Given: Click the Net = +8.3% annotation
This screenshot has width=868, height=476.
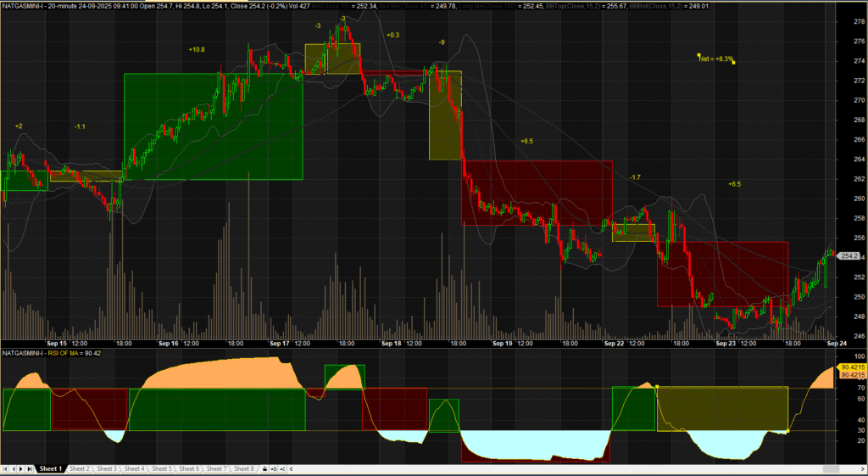Looking at the screenshot, I should (716, 59).
